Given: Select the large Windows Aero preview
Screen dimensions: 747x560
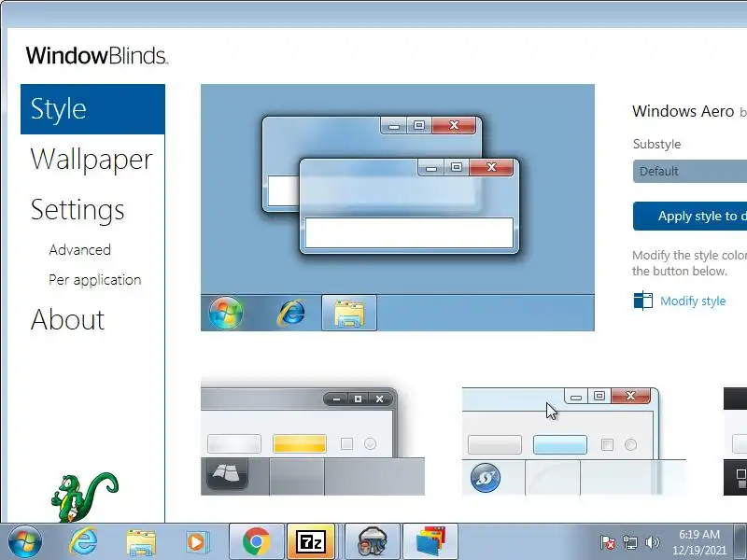Looking at the screenshot, I should pyautogui.click(x=398, y=207).
